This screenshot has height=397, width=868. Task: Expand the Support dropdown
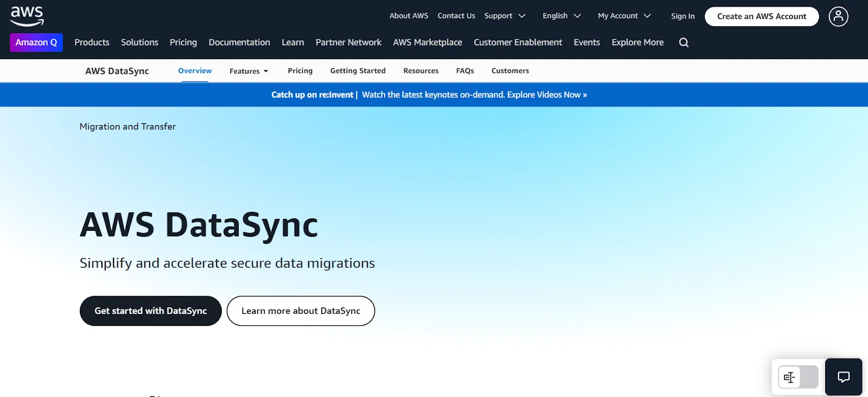click(x=505, y=16)
